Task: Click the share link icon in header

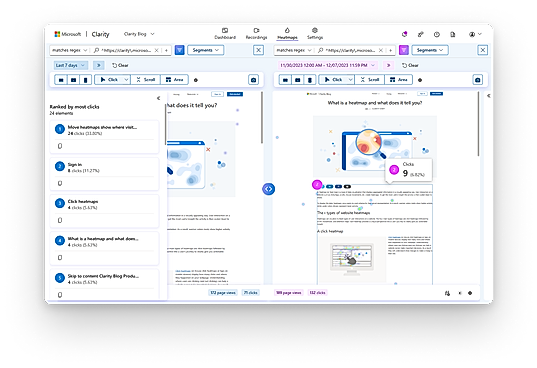Action: click(421, 34)
